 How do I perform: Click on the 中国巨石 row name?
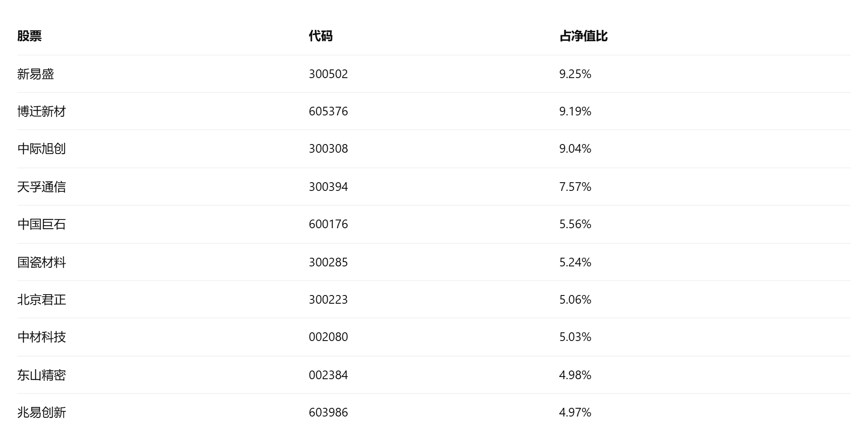[x=42, y=224]
